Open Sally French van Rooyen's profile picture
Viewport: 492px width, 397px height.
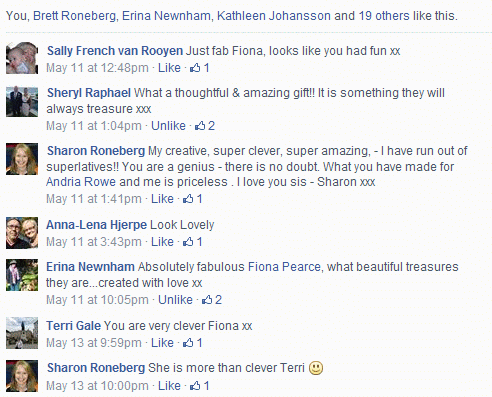[22, 58]
